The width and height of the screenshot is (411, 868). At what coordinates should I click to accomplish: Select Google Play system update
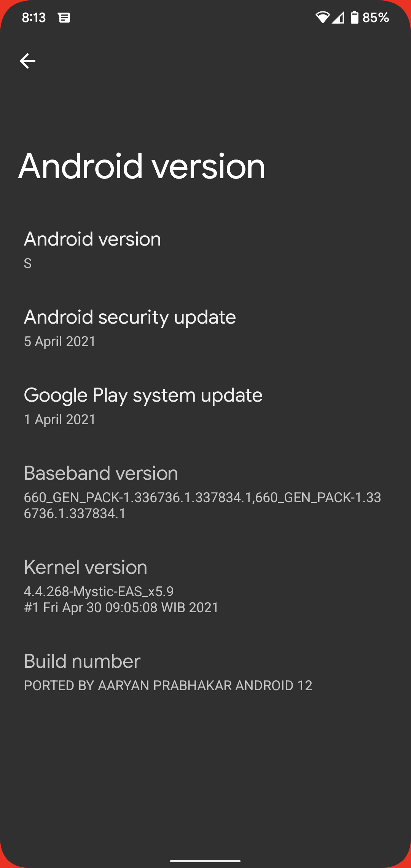(205, 406)
